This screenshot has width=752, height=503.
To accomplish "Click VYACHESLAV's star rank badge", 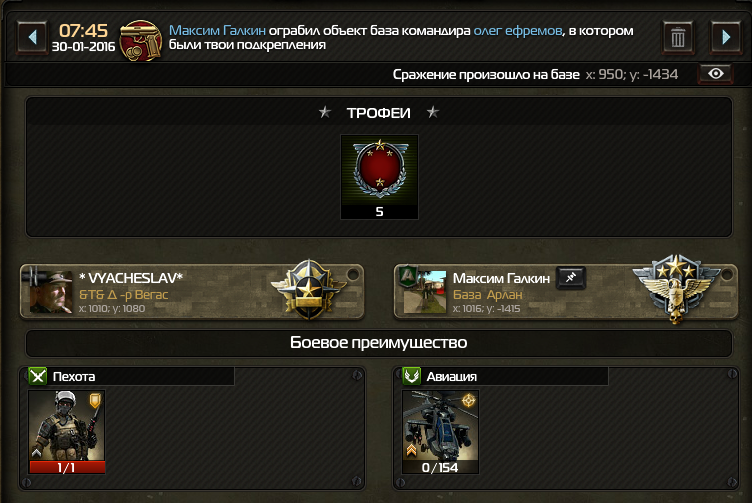I will tap(308, 290).
